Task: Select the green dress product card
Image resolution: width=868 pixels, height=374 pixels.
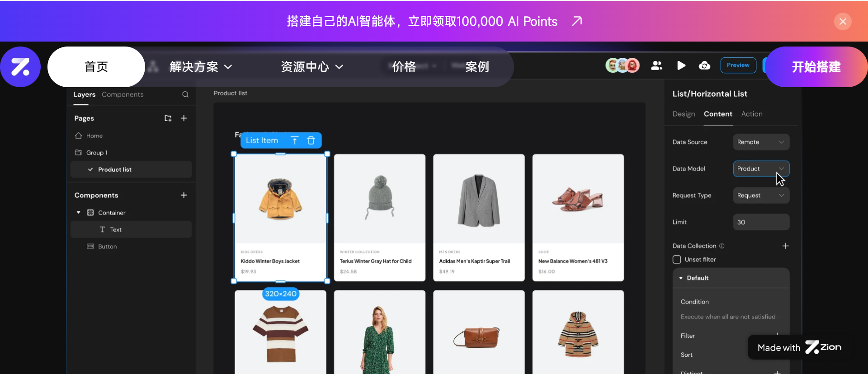Action: tap(380, 332)
